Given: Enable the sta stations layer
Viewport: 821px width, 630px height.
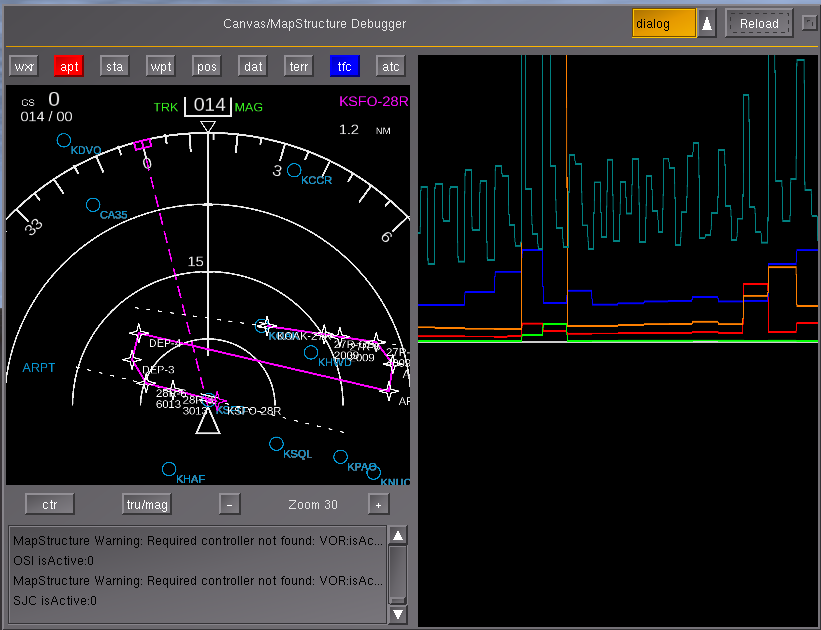Looking at the screenshot, I should pos(115,67).
